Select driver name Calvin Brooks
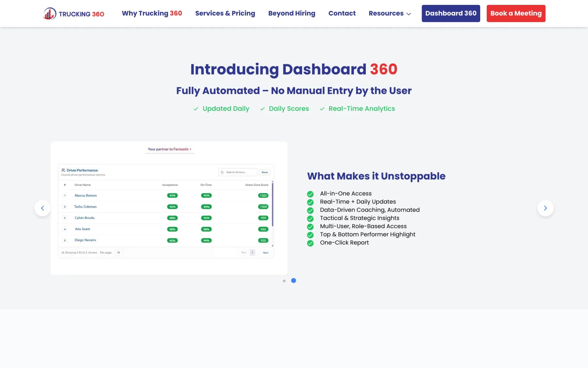 (85, 218)
